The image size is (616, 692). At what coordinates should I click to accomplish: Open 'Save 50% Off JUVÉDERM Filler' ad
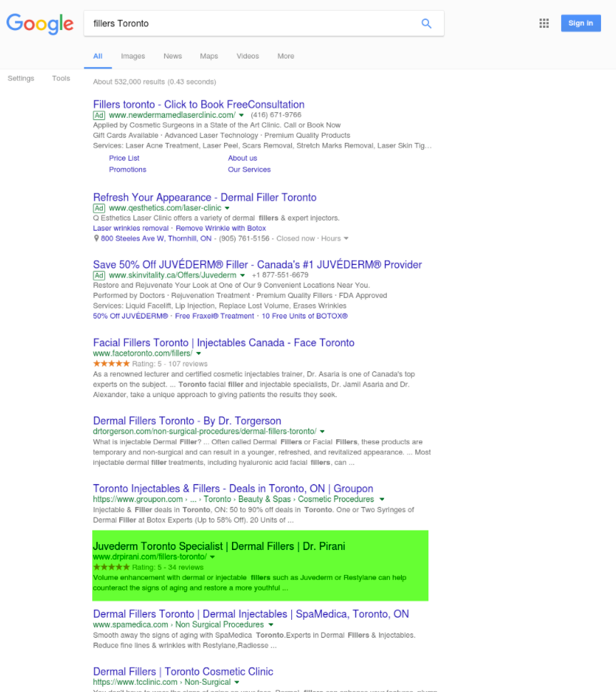(257, 265)
